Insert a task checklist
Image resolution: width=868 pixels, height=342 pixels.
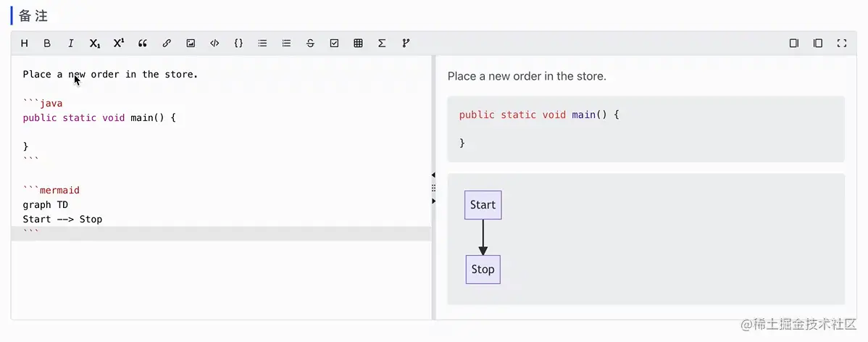pos(334,43)
